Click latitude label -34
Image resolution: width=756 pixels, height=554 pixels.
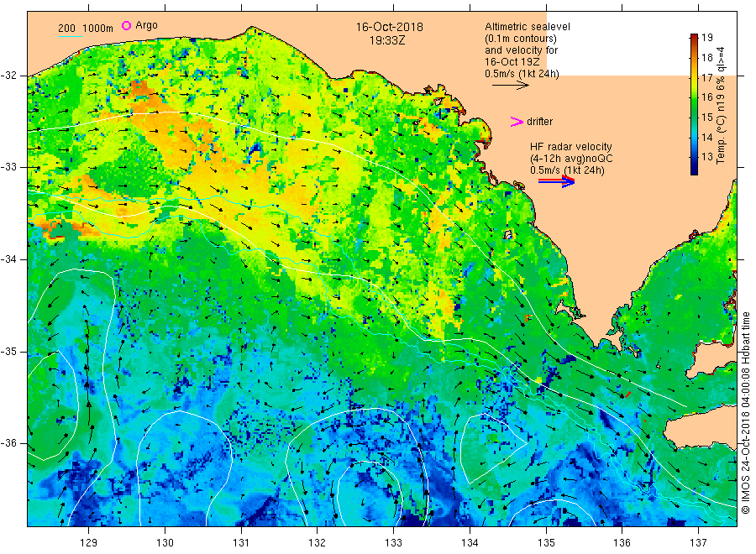pyautogui.click(x=8, y=259)
